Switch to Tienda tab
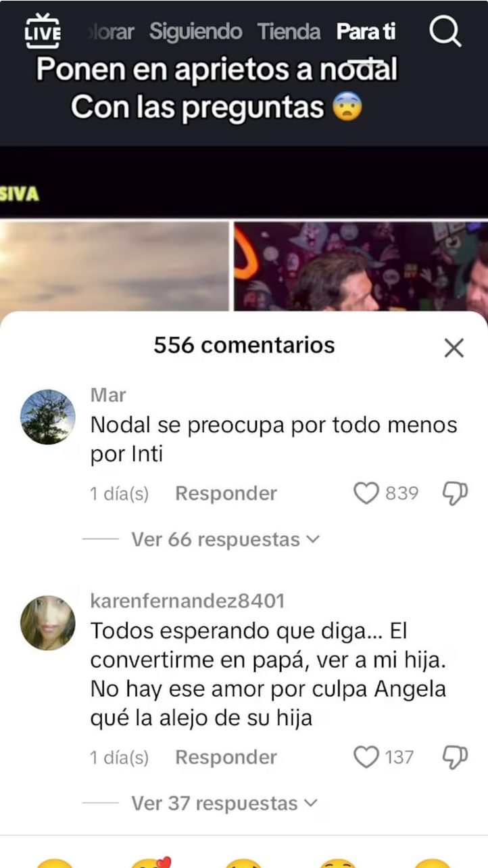Image resolution: width=488 pixels, height=868 pixels. point(289,31)
